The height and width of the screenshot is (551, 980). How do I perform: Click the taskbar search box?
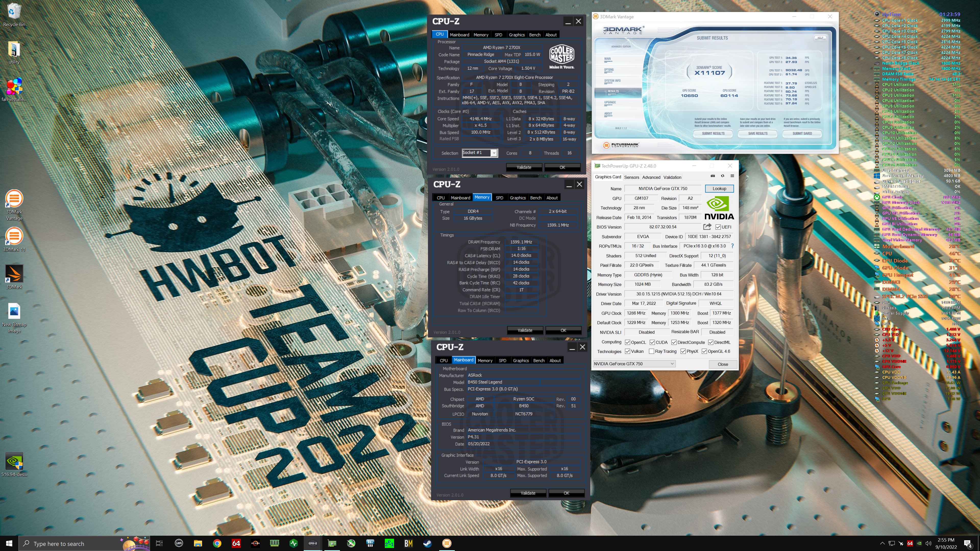click(x=84, y=543)
